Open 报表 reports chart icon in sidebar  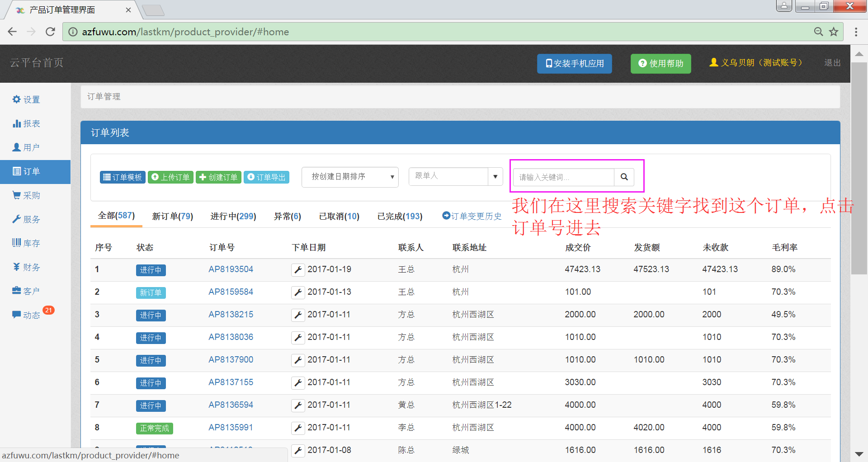coord(26,123)
